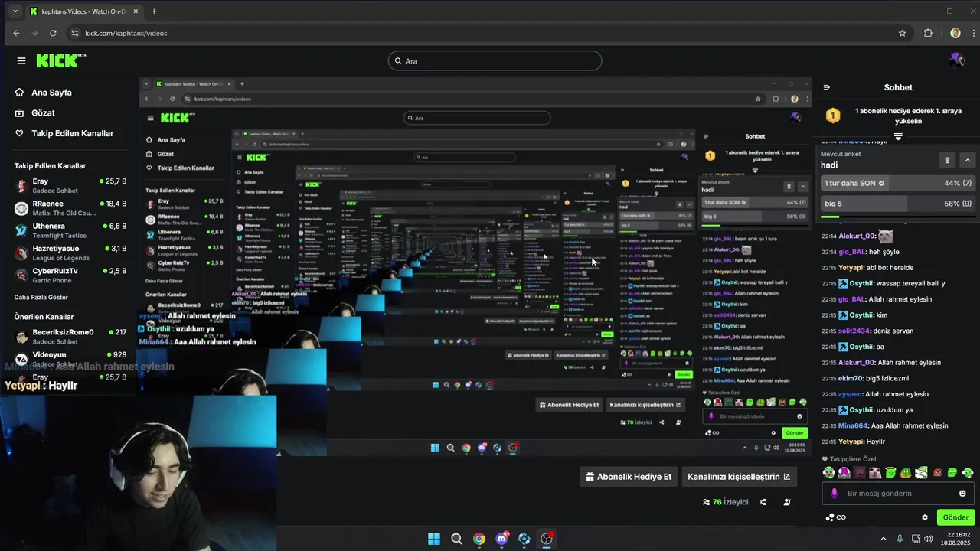
Task: Click ayseec username in chat
Action: coord(850,394)
